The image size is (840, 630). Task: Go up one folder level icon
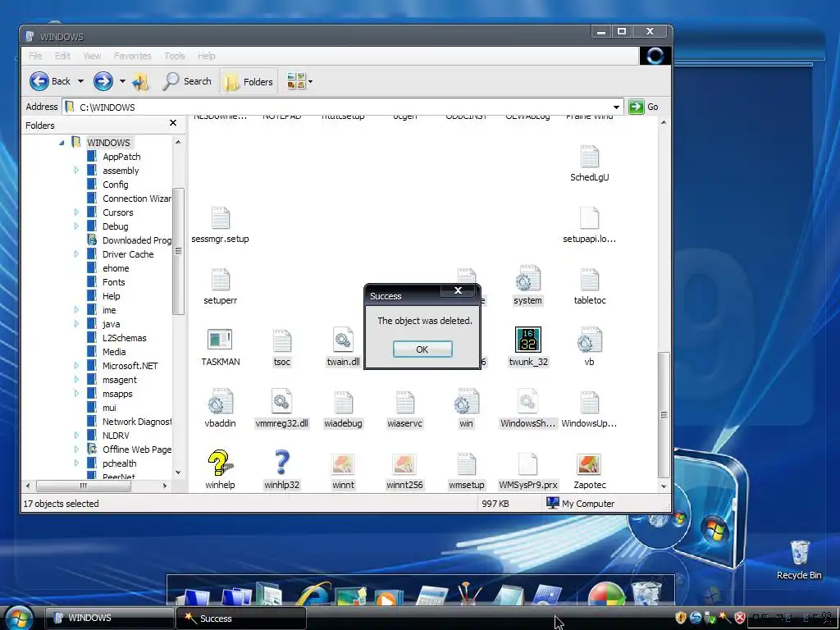tap(140, 81)
